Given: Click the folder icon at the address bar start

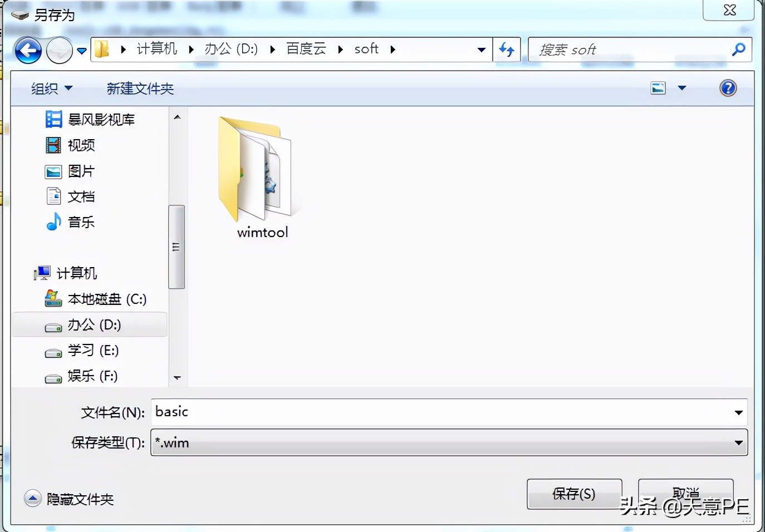Looking at the screenshot, I should pyautogui.click(x=100, y=49).
